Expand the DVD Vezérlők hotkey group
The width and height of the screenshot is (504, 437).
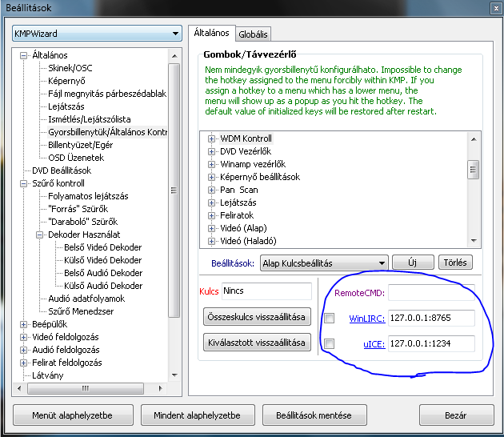(x=211, y=151)
